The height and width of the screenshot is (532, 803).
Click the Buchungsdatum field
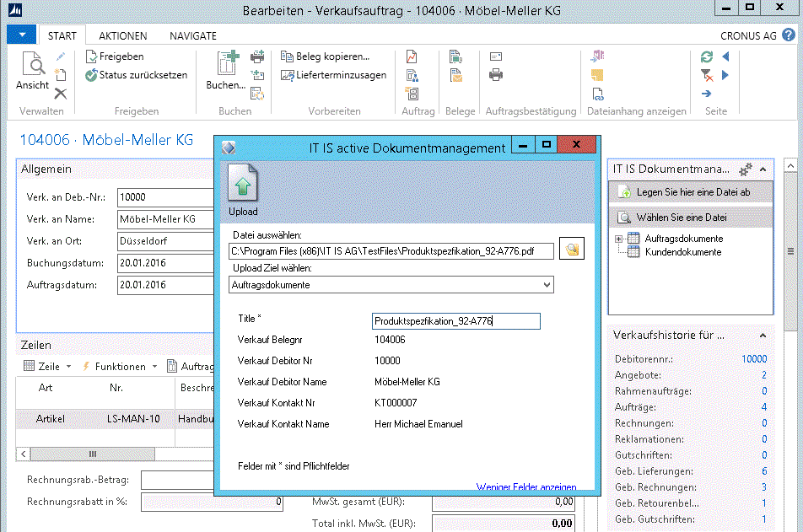pyautogui.click(x=165, y=263)
